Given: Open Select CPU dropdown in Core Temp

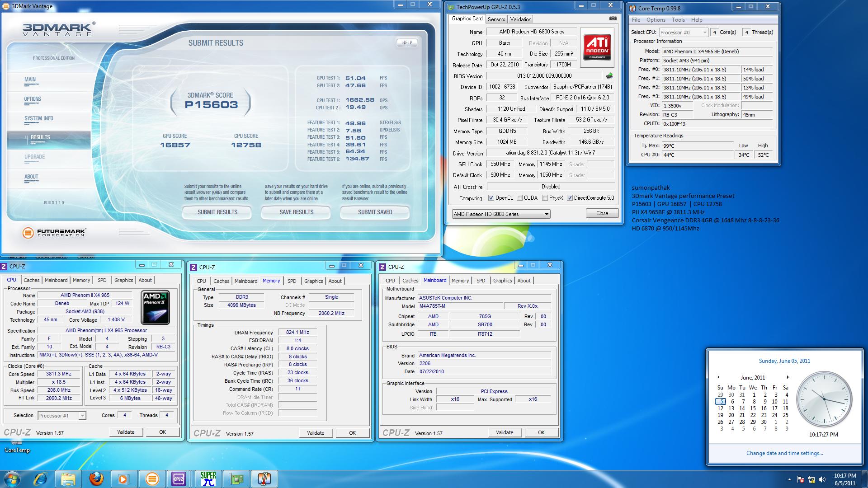Looking at the screenshot, I should click(x=683, y=33).
